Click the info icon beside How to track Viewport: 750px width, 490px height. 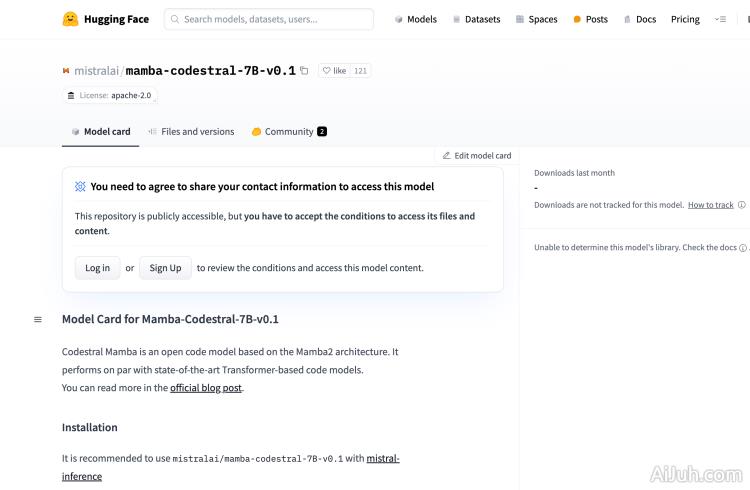point(741,205)
